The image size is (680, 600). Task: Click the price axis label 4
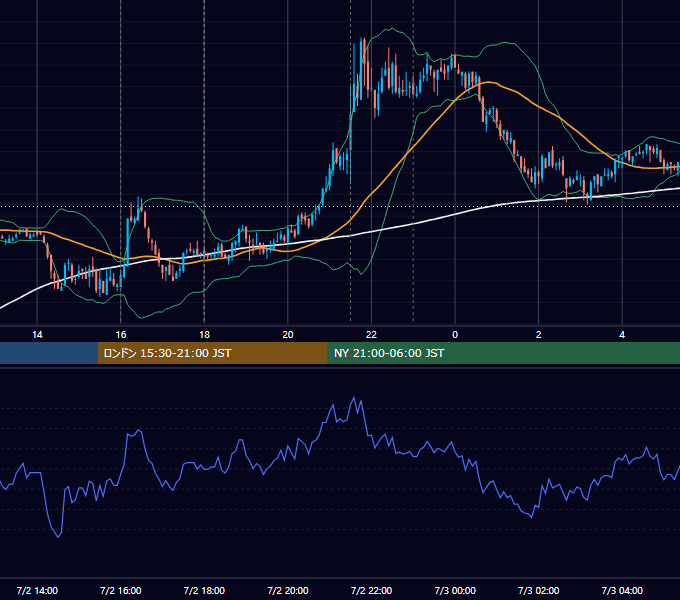pos(622,335)
